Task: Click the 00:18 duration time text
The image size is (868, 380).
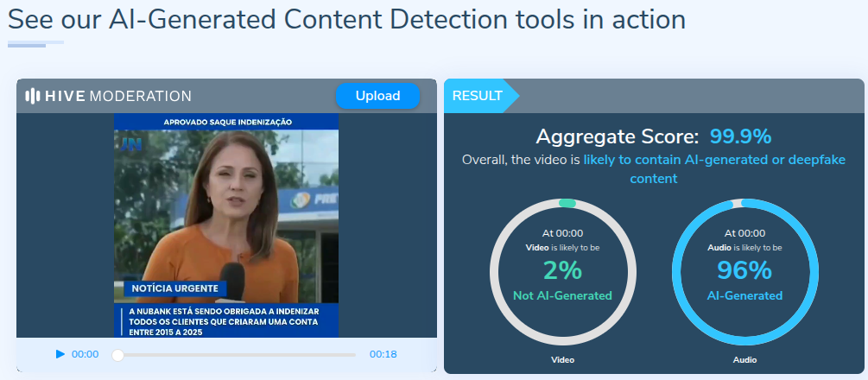Action: (x=383, y=354)
